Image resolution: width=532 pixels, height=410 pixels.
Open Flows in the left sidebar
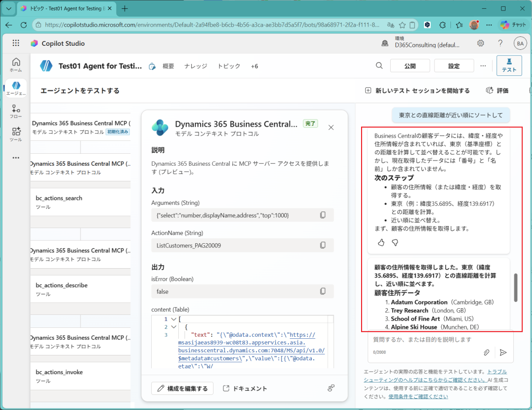16,112
